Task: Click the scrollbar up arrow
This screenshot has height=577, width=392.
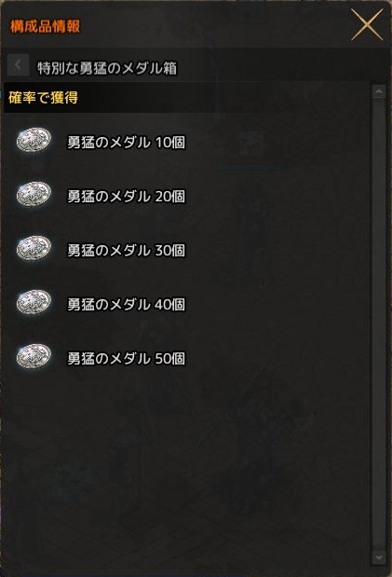Action: pyautogui.click(x=379, y=91)
